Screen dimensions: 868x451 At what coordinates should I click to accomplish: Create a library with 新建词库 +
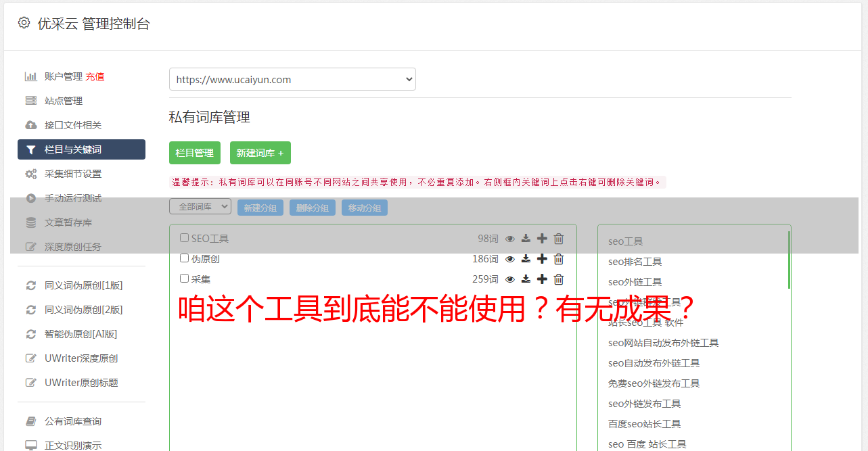coord(260,153)
